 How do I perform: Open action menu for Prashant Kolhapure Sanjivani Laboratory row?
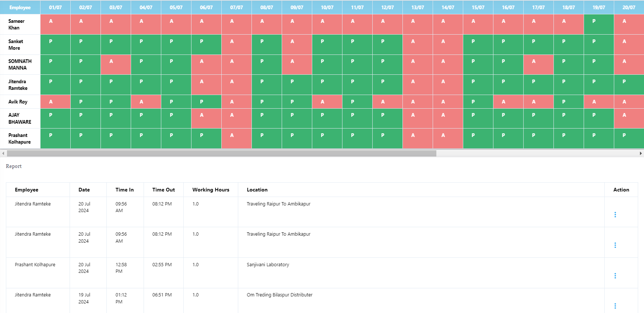(615, 276)
